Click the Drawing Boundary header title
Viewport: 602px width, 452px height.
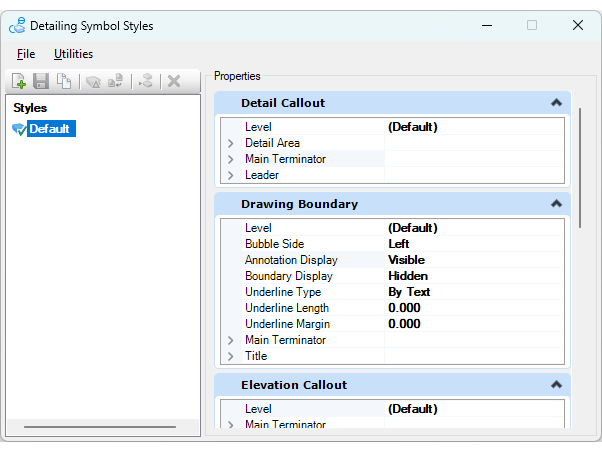(299, 204)
